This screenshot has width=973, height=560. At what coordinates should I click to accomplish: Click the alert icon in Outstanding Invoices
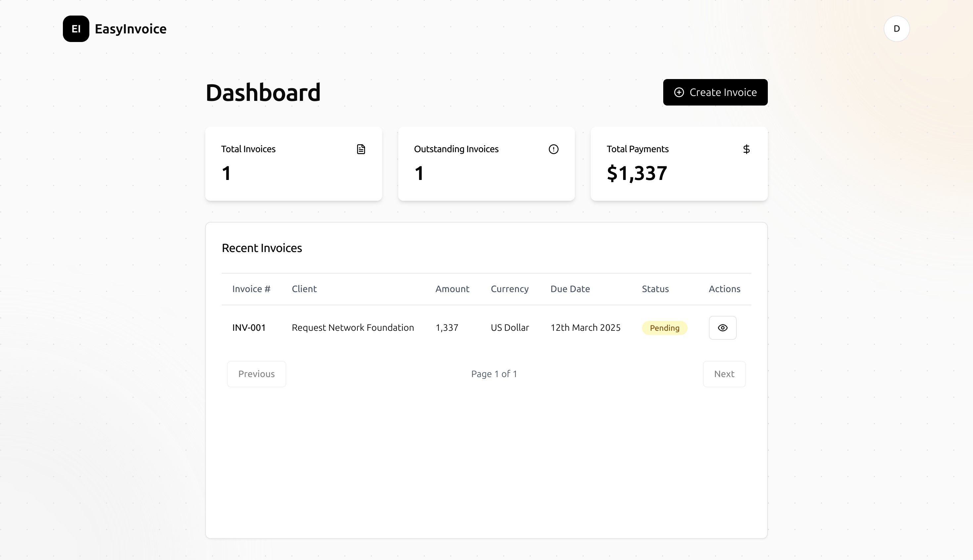coord(553,149)
